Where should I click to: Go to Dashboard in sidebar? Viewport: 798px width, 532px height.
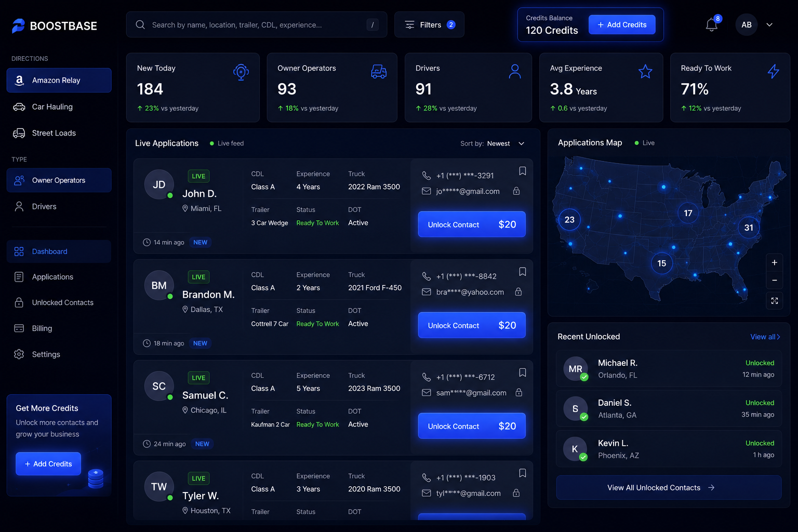pos(59,251)
